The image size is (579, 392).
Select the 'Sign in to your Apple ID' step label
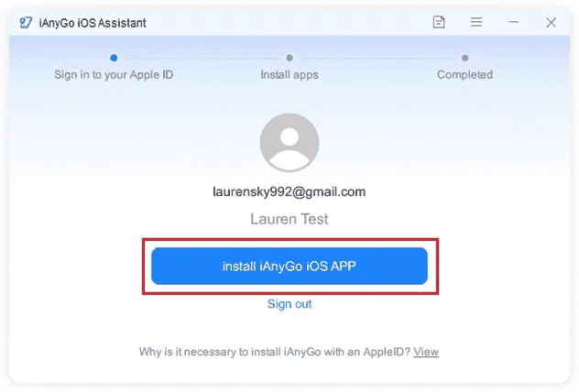(114, 75)
